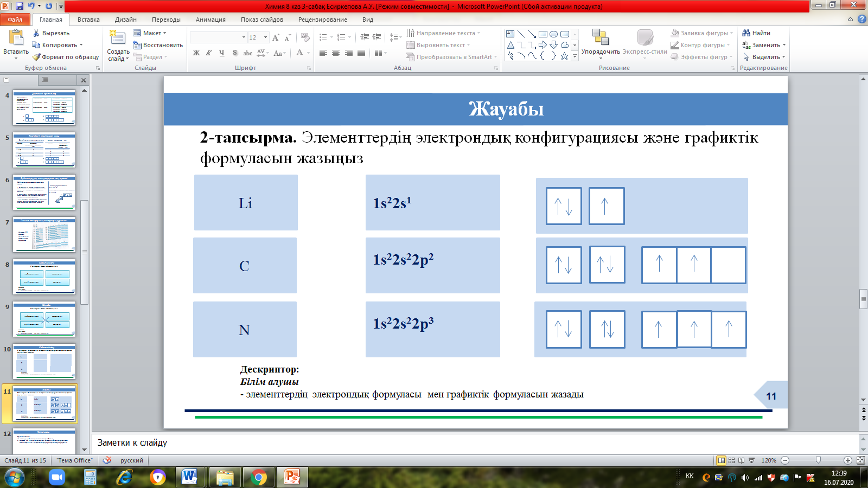Open the Файл menu tab

coord(15,20)
